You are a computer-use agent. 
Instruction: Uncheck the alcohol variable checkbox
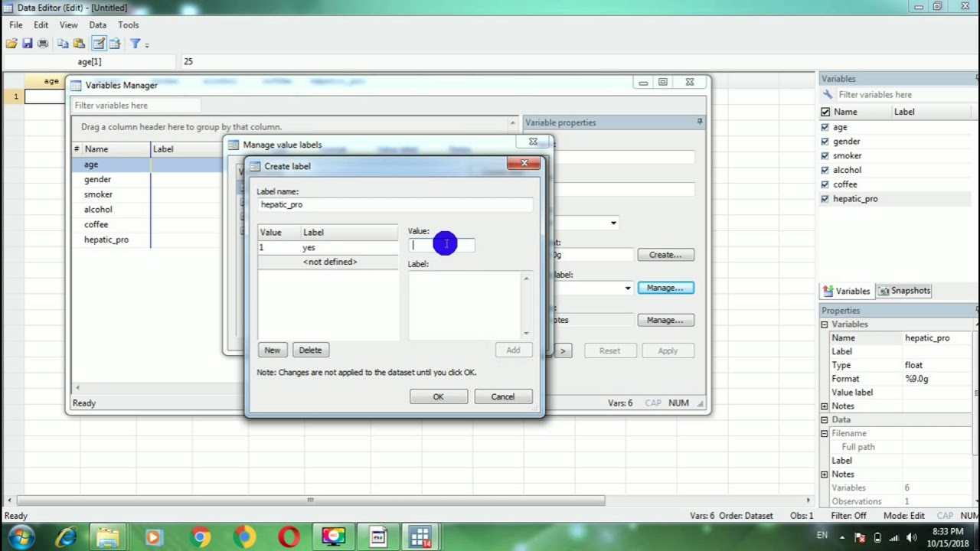825,170
